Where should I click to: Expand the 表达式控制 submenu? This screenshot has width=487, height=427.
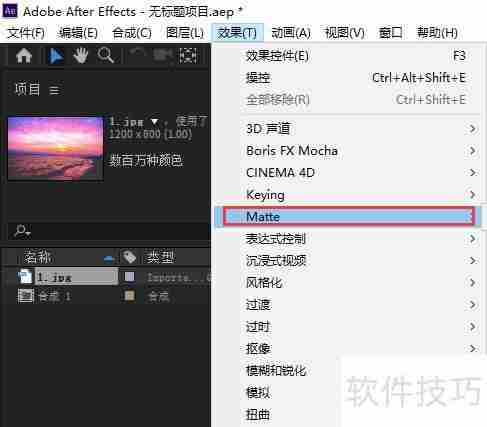(347, 239)
